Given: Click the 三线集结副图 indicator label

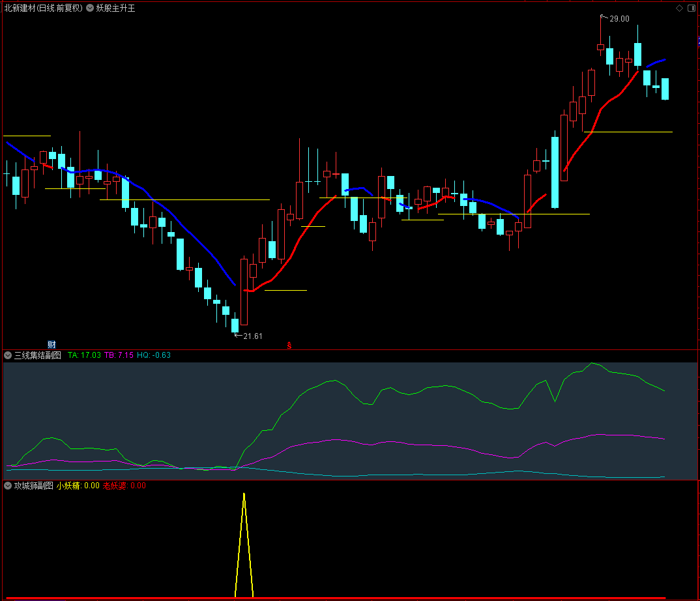Looking at the screenshot, I should tap(38, 355).
